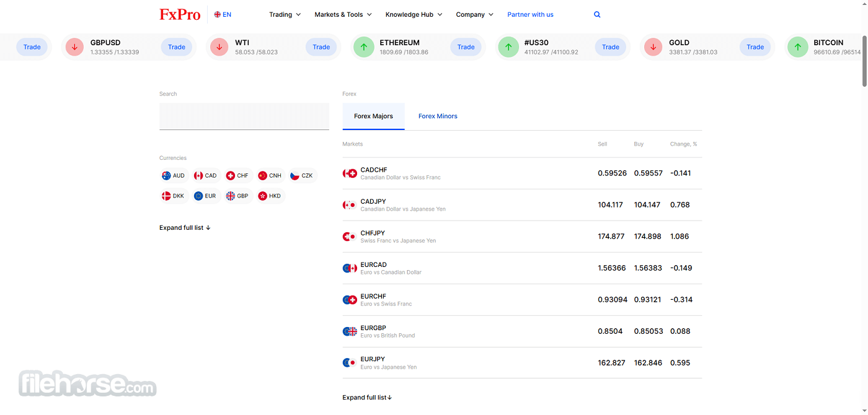Open the EURJPY market name
The image size is (868, 415).
click(373, 359)
